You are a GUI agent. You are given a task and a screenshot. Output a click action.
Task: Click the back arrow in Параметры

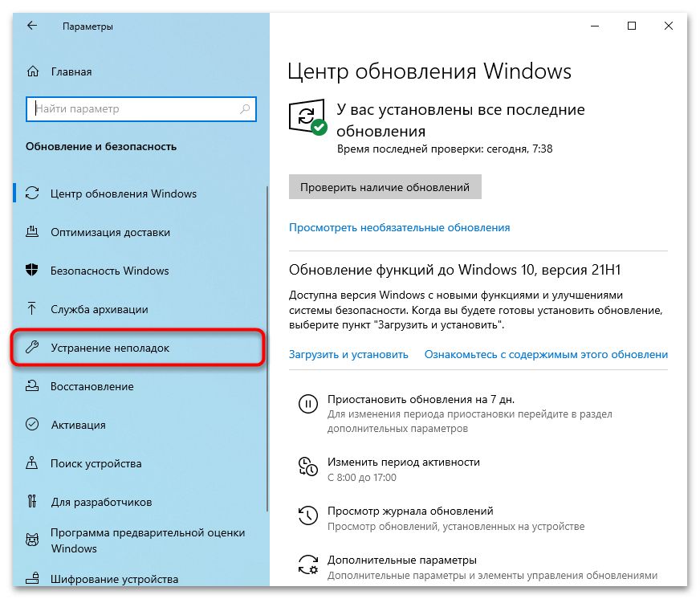[x=32, y=26]
